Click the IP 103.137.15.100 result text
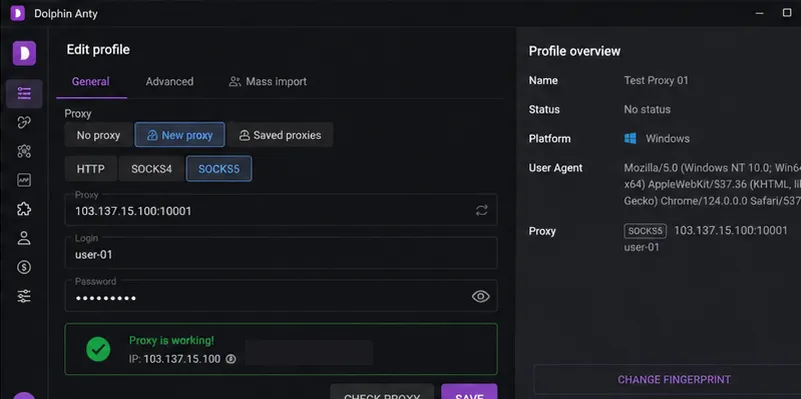 click(175, 359)
